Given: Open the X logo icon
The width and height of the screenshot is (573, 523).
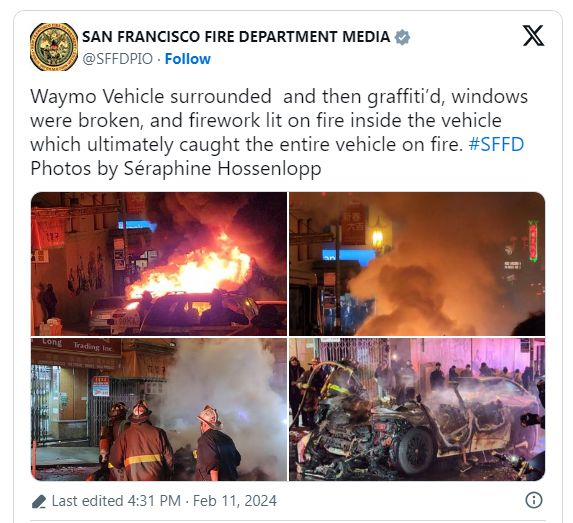Looking at the screenshot, I should pos(533,35).
